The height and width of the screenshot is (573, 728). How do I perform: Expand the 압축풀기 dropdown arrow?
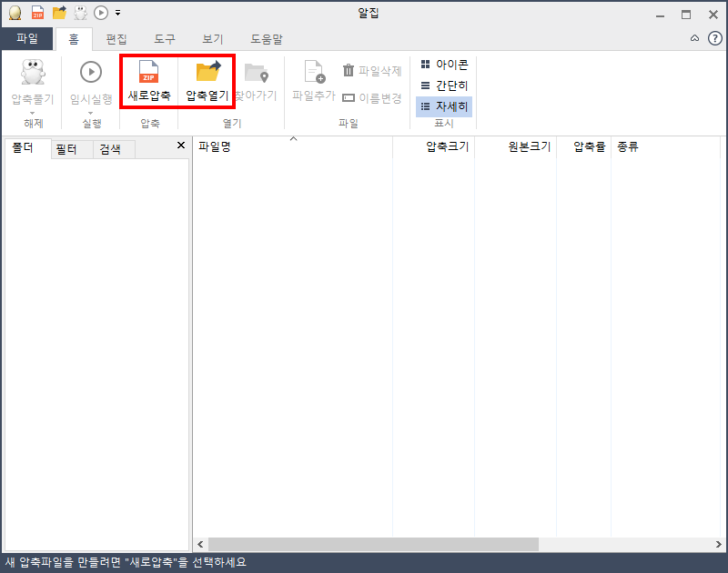(x=32, y=113)
